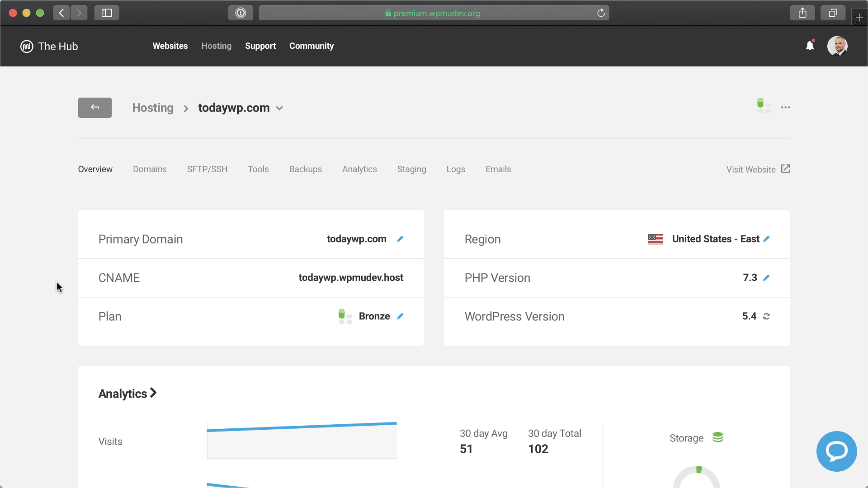Click the WPMU DEV Hub logo icon

click(27, 46)
